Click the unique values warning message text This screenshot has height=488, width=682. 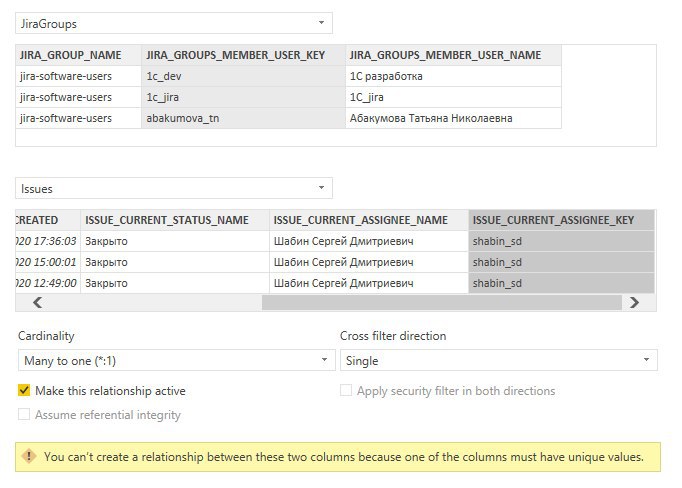coord(344,457)
